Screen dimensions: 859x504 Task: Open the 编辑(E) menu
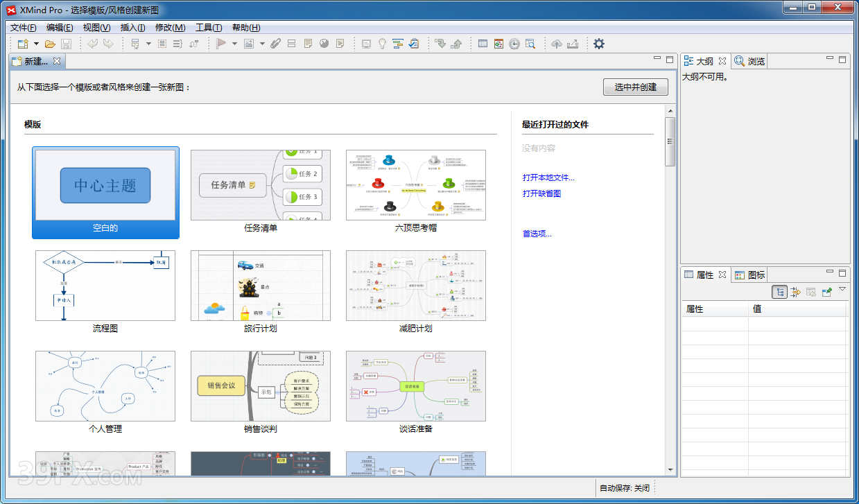(x=60, y=28)
